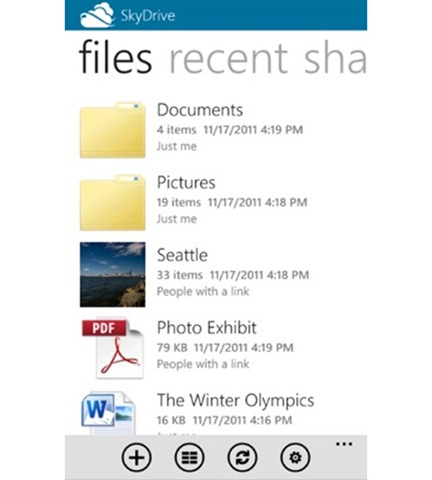432x480 pixels.
Task: Open the Photo Exhibit title
Action: coord(207,328)
